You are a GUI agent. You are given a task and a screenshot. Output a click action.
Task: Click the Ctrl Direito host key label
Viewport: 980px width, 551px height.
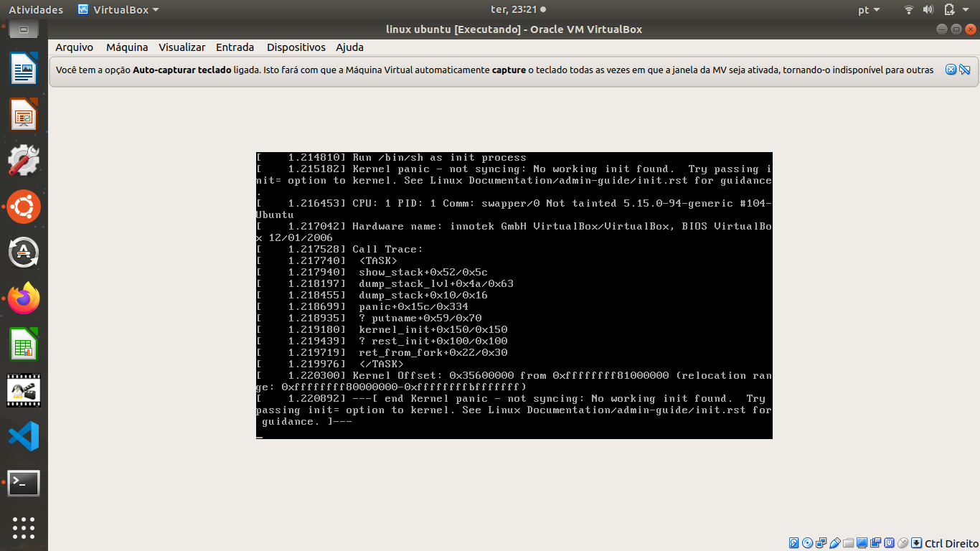(x=951, y=544)
